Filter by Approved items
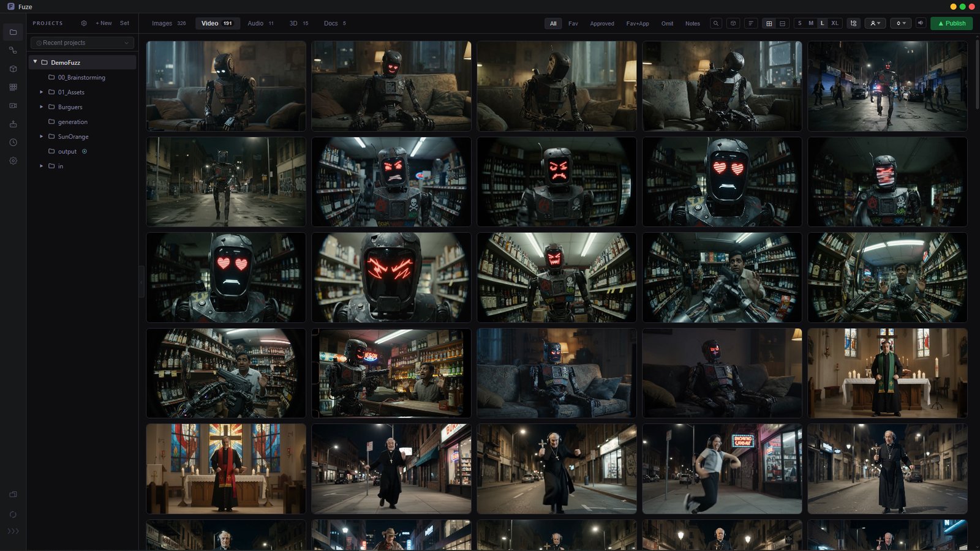This screenshot has width=980, height=551. (602, 23)
